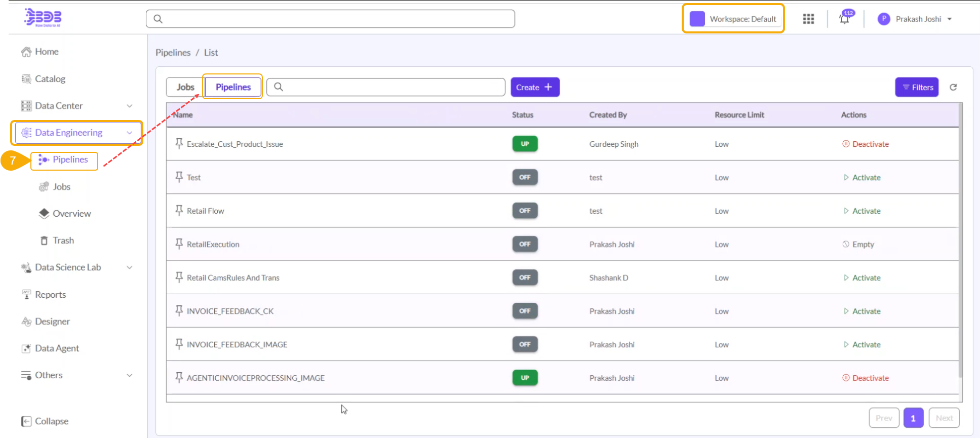Viewport: 980px width, 438px height.
Task: Click the purple Workspace color swatch
Action: (697, 19)
